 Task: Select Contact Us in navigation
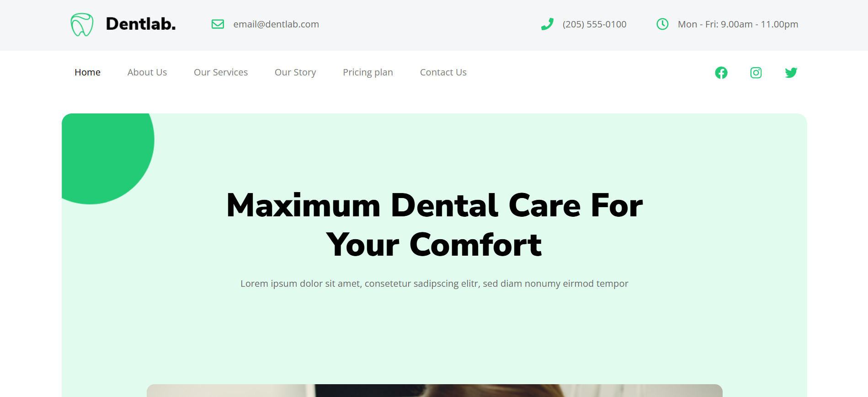click(443, 72)
